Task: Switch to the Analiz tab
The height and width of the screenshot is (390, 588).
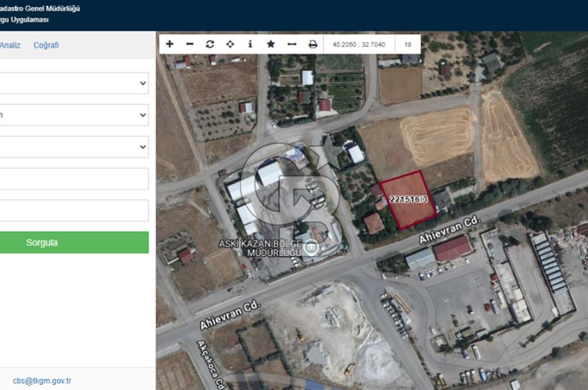Action: [10, 45]
